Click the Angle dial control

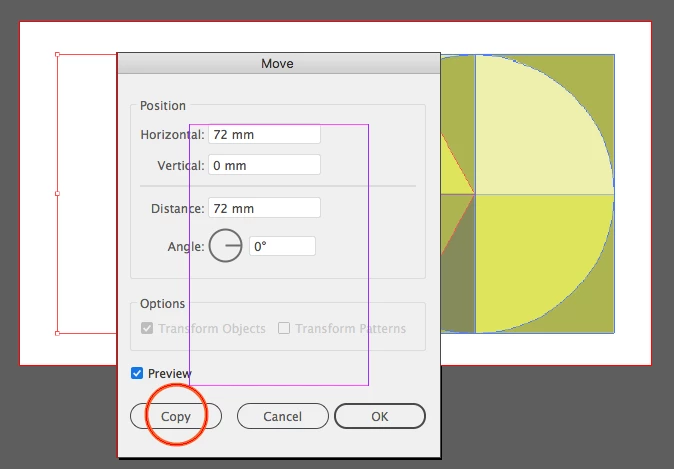pyautogui.click(x=226, y=246)
